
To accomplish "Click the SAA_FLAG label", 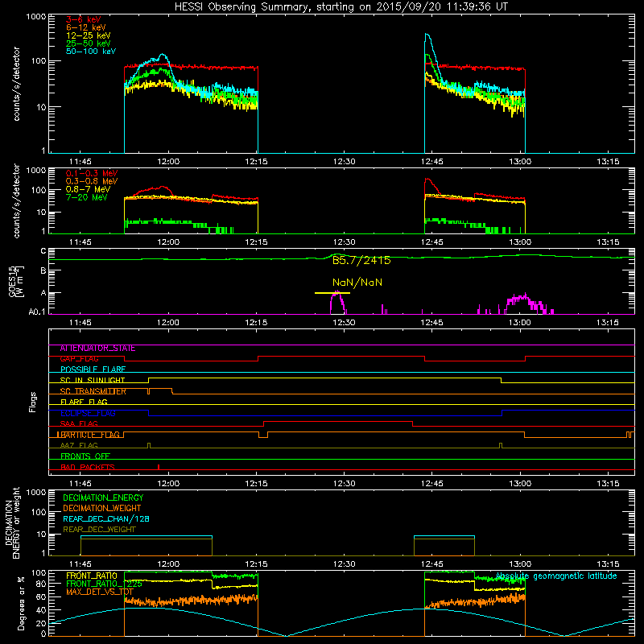I will [x=79, y=424].
